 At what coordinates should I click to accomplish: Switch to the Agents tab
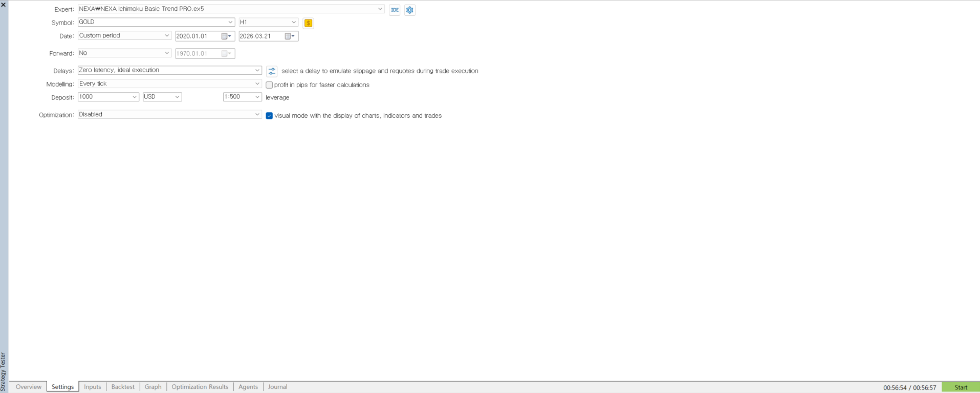[248, 387]
